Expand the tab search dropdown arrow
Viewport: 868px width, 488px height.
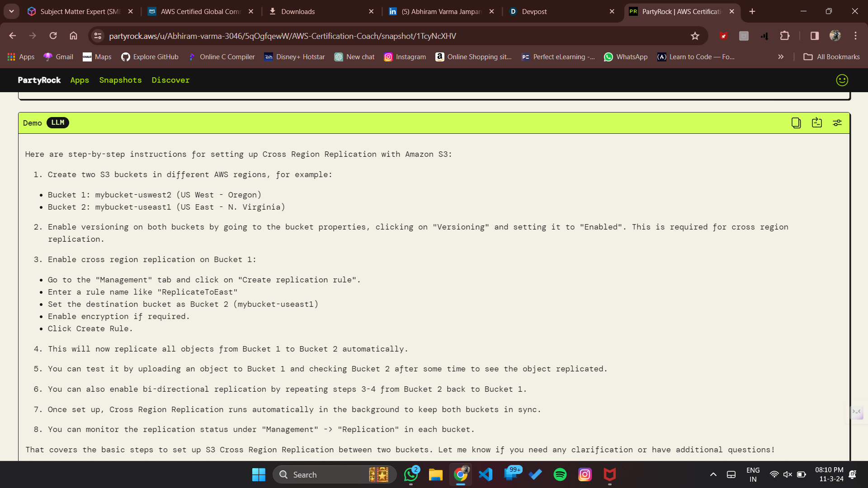(x=11, y=11)
